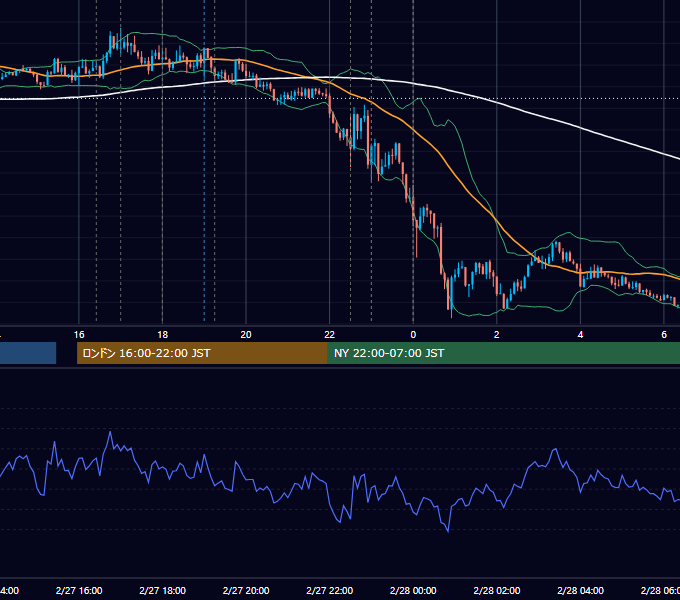The width and height of the screenshot is (680, 600).
Task: Click the 4 hour axis label
Action: 580,335
